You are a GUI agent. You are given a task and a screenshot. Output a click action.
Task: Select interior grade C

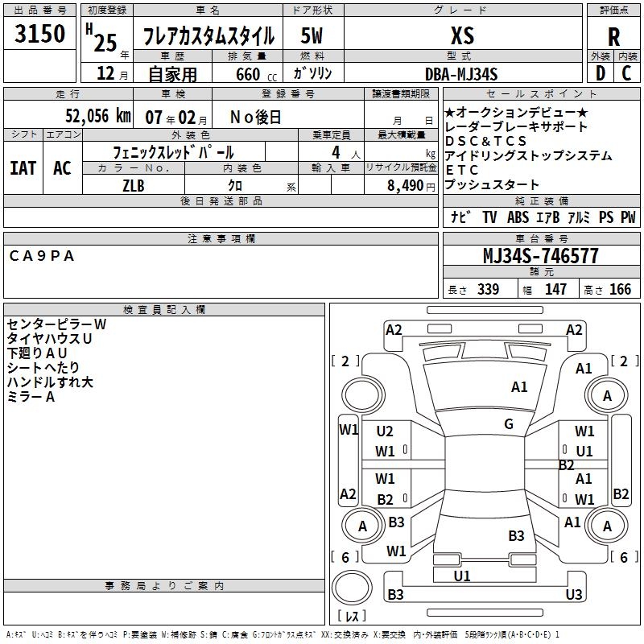click(x=627, y=73)
